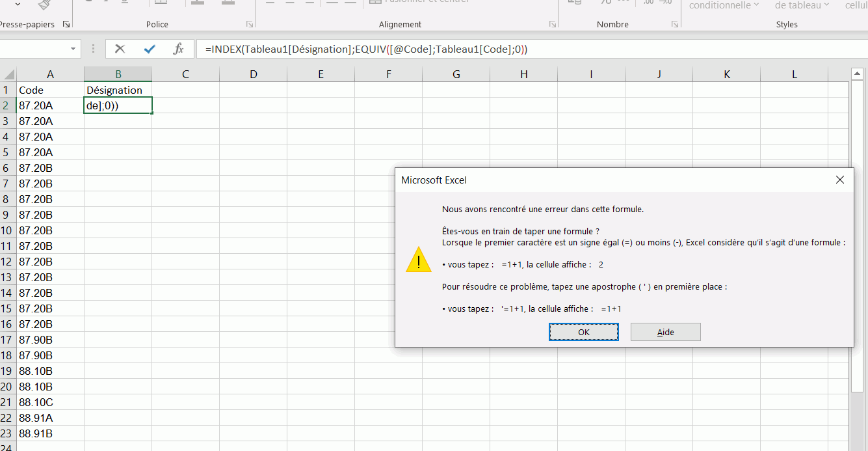
Task: Click the yellow warning icon in the dialog
Action: pos(419,262)
